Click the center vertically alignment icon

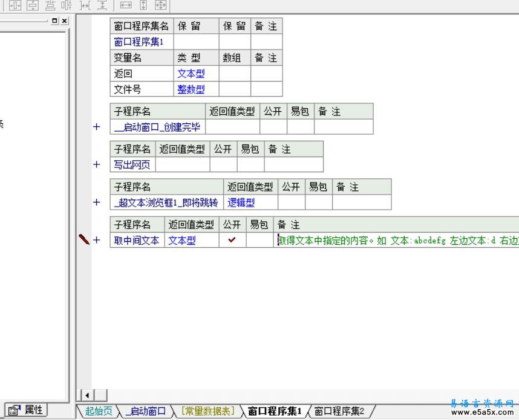tap(33, 5)
